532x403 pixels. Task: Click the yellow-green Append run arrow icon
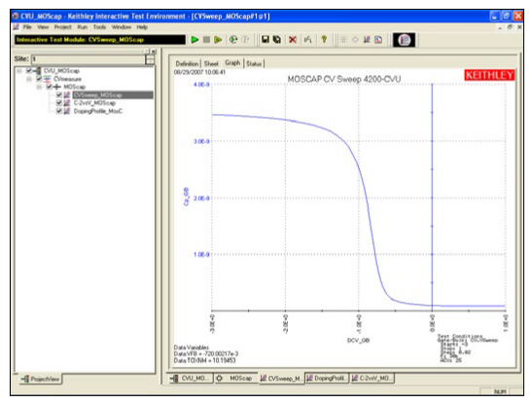[x=218, y=40]
